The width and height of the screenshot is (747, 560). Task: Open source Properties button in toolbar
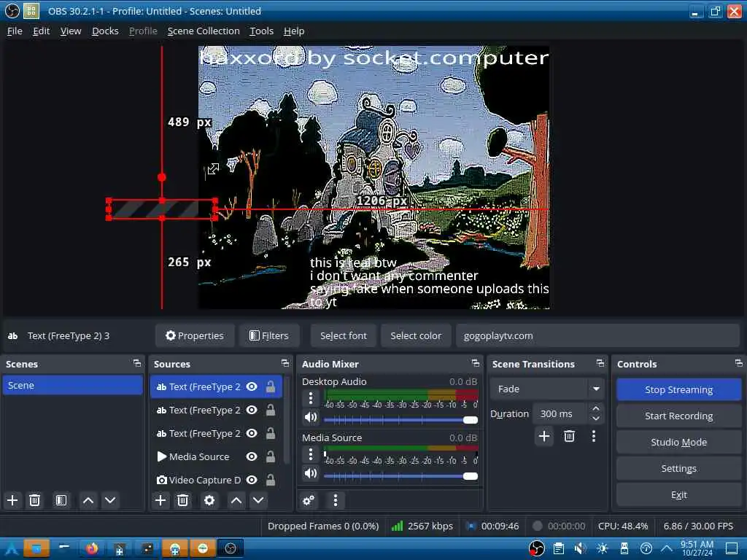pyautogui.click(x=195, y=335)
